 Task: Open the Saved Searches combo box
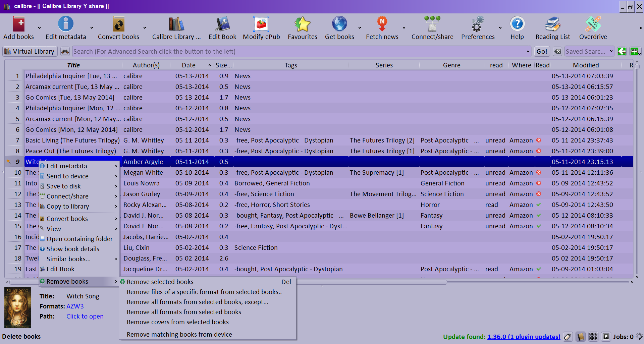point(589,51)
